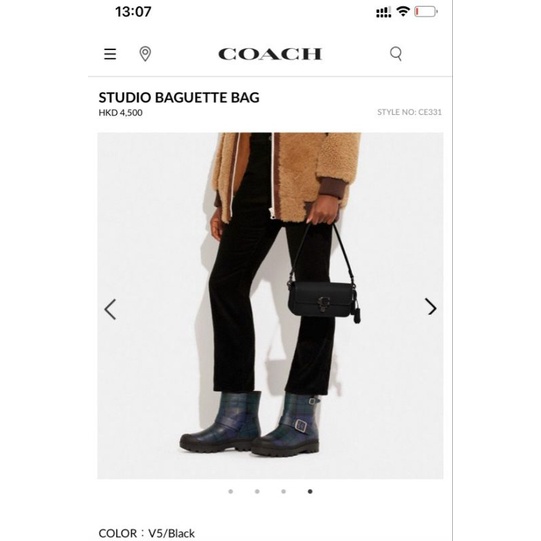Viewport: 541px width, 541px height.
Task: Tap the 13:07 clock in status bar
Action: (133, 12)
